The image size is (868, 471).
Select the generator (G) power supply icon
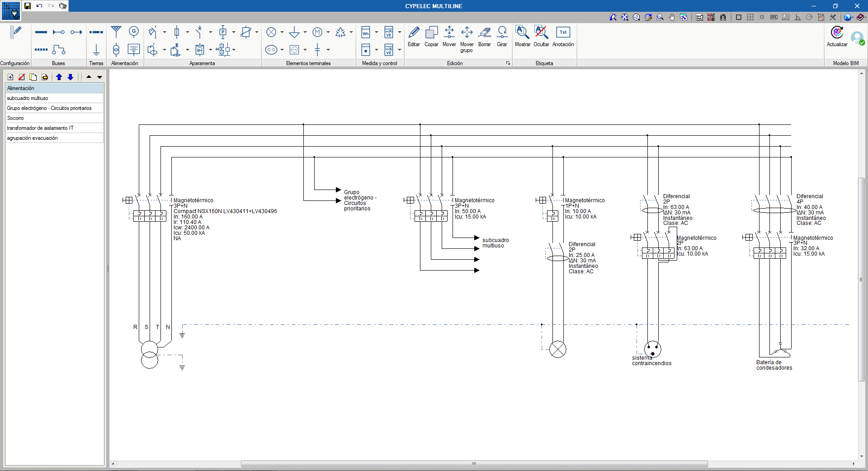coord(133,32)
